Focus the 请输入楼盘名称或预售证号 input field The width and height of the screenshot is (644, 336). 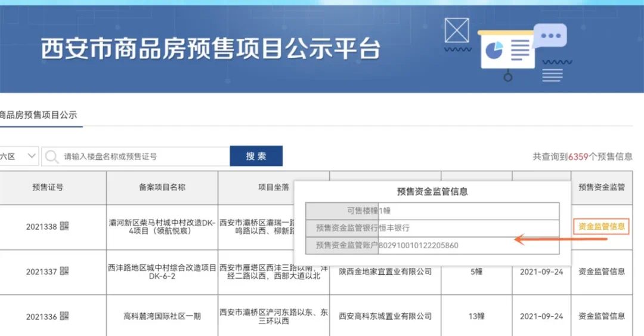135,156
